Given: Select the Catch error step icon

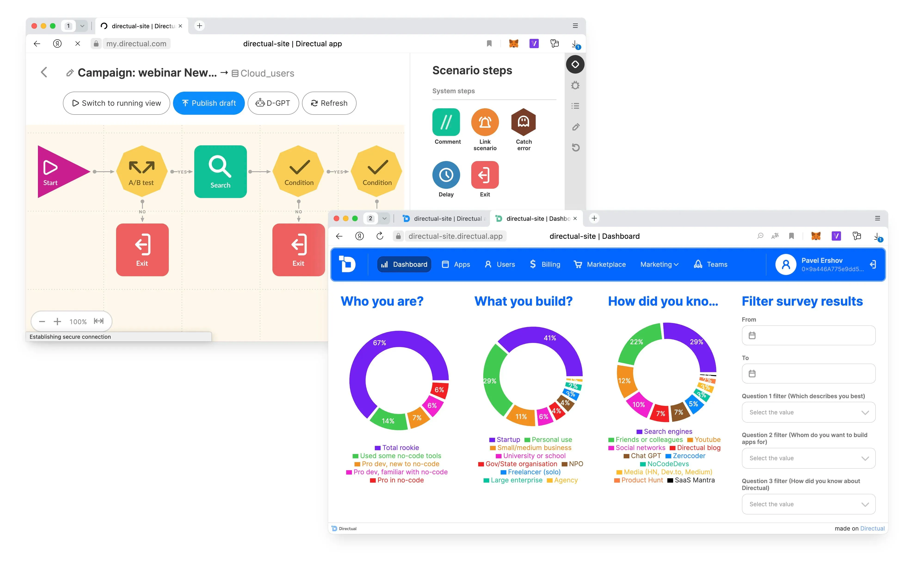Looking at the screenshot, I should (x=524, y=122).
